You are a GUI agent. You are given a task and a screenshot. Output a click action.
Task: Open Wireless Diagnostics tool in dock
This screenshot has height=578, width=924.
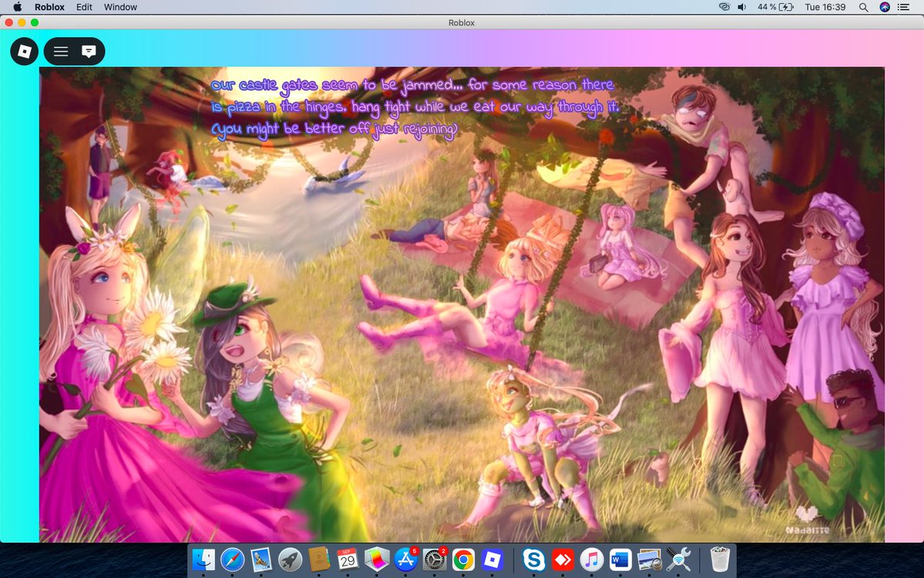678,560
